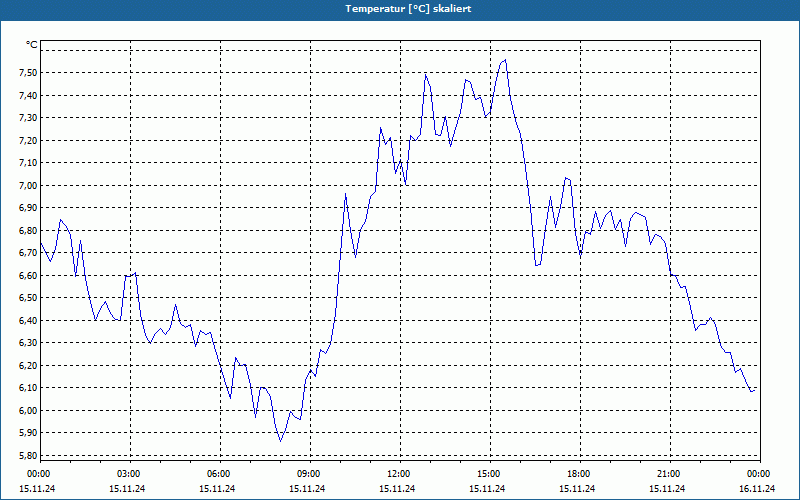Click the 03:00 time axis label

(x=128, y=474)
